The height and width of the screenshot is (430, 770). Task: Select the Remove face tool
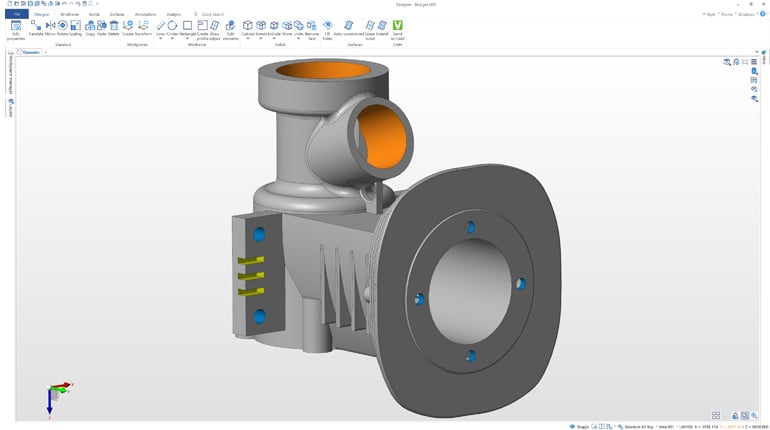[312, 25]
